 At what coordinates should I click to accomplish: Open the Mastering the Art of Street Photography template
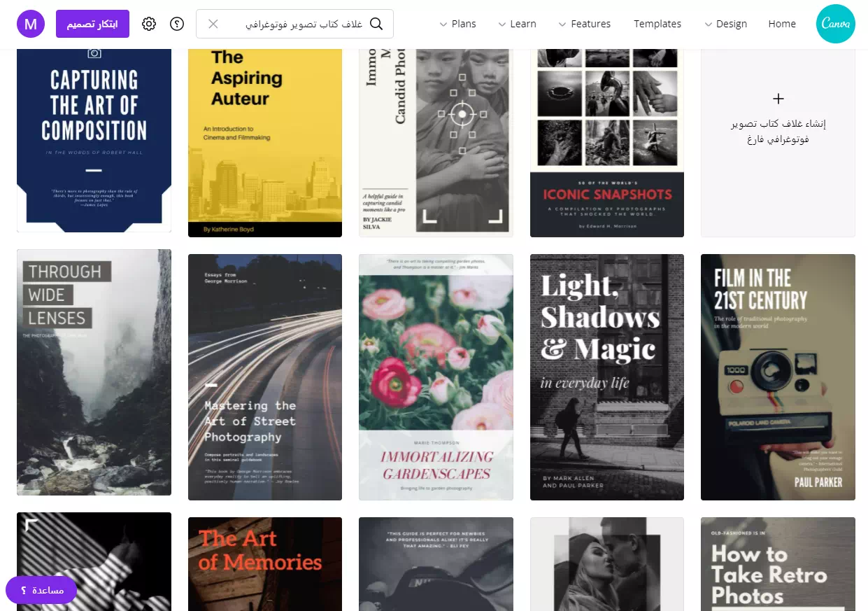point(265,377)
